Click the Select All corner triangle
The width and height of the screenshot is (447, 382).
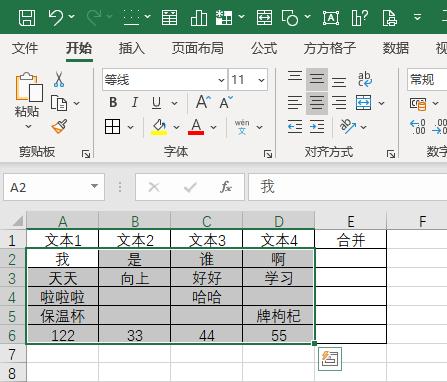click(17, 220)
